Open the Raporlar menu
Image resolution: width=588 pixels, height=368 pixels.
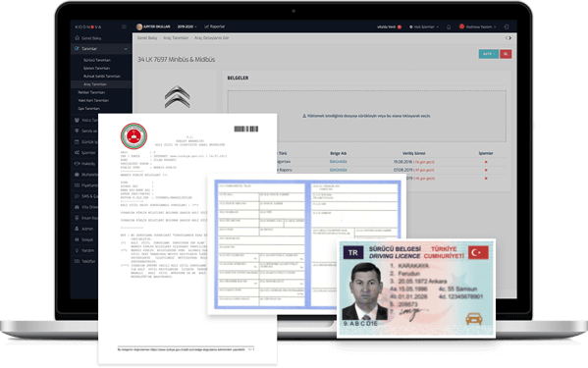(x=215, y=26)
